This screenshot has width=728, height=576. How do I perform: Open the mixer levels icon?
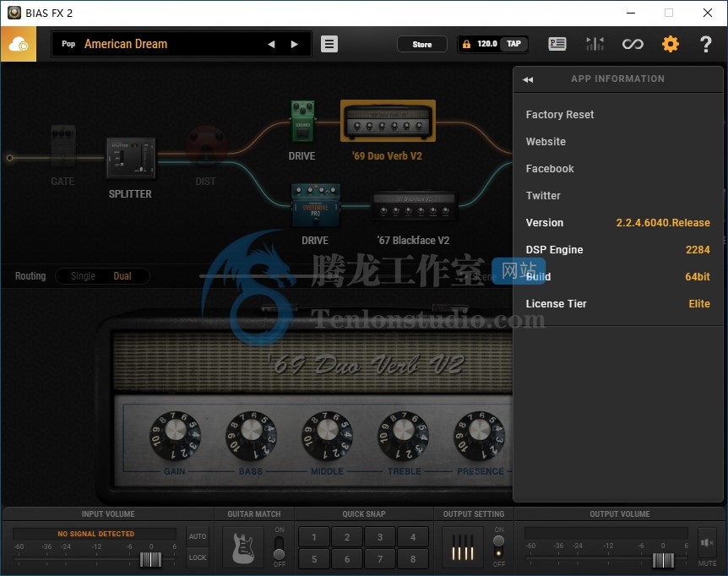click(x=595, y=44)
